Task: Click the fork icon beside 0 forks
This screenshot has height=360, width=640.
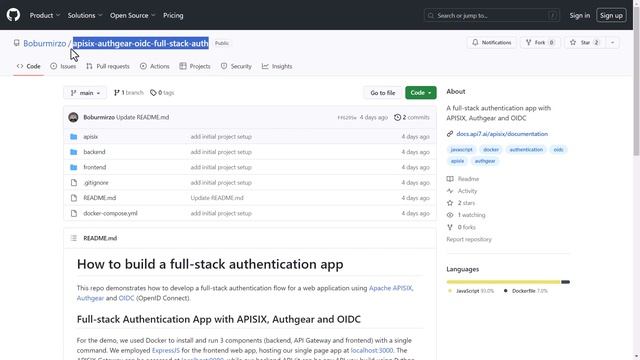Action: point(450,227)
